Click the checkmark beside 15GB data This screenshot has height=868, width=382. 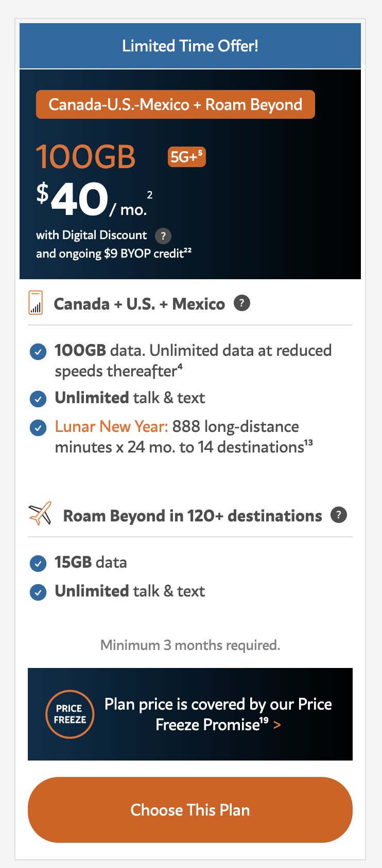click(x=38, y=564)
